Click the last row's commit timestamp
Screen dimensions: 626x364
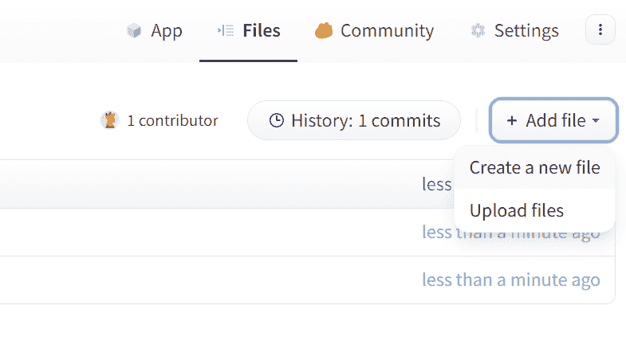coord(510,280)
